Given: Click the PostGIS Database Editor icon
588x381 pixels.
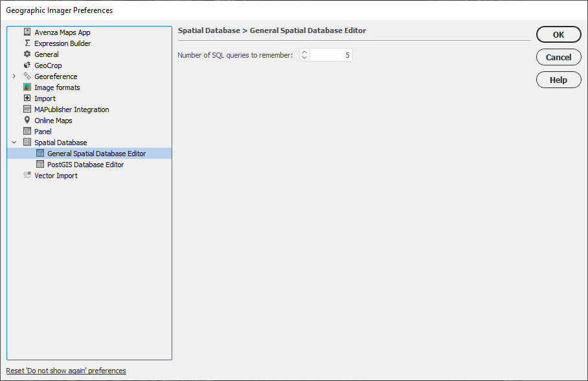Looking at the screenshot, I should 40,164.
